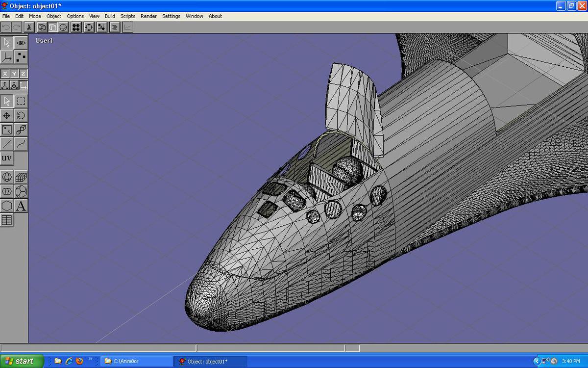Click the indented-lines list toolbar icon
The height and width of the screenshot is (368, 588).
[115, 27]
